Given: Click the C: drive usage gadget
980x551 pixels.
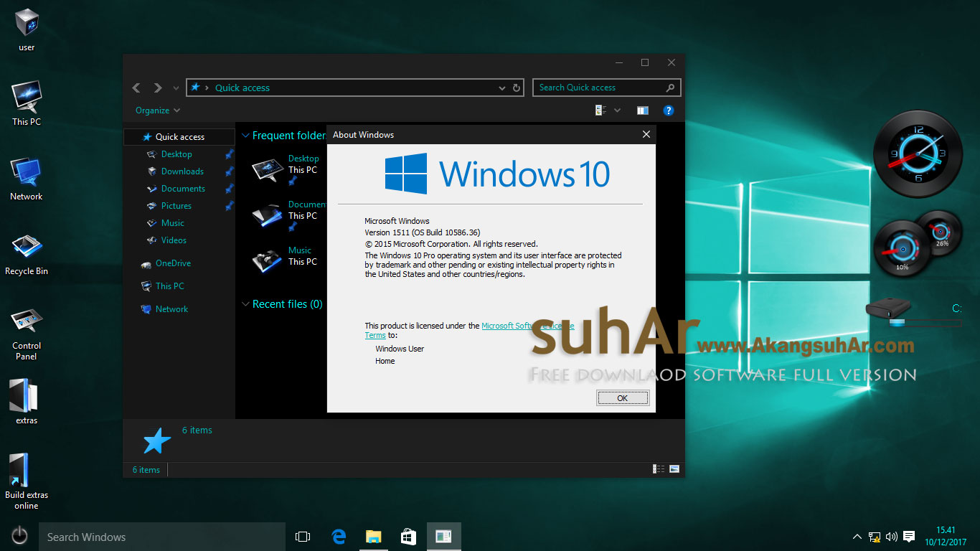Looking at the screenshot, I should pyautogui.click(x=913, y=313).
